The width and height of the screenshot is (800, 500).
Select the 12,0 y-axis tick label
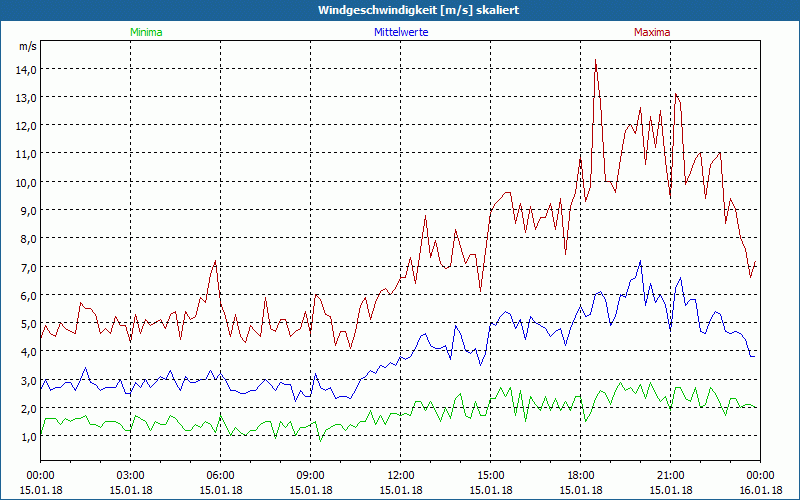coord(26,126)
